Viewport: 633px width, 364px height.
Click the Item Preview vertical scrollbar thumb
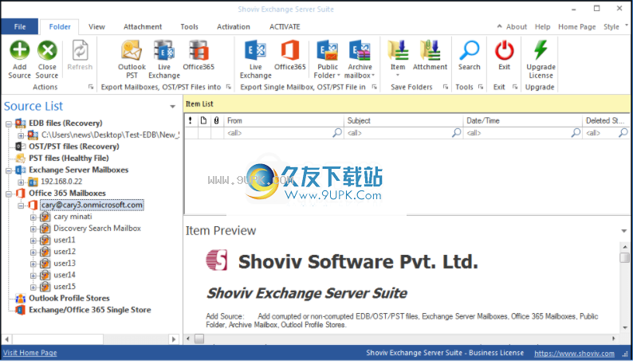[x=624, y=257]
